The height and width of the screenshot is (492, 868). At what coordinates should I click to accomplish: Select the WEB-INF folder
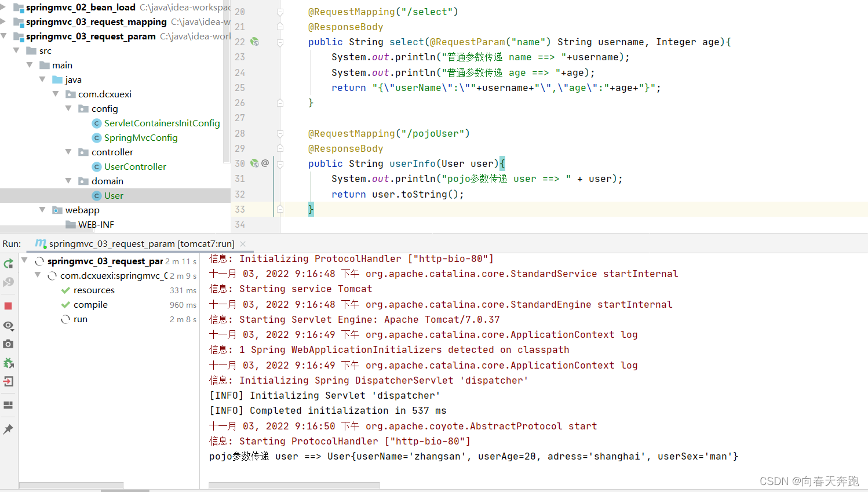96,225
